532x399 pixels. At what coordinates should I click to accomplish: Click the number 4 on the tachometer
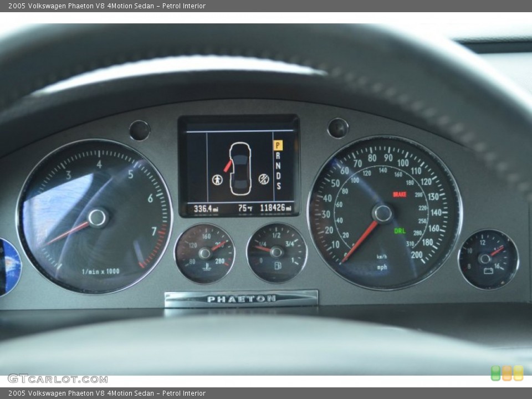[x=99, y=164]
